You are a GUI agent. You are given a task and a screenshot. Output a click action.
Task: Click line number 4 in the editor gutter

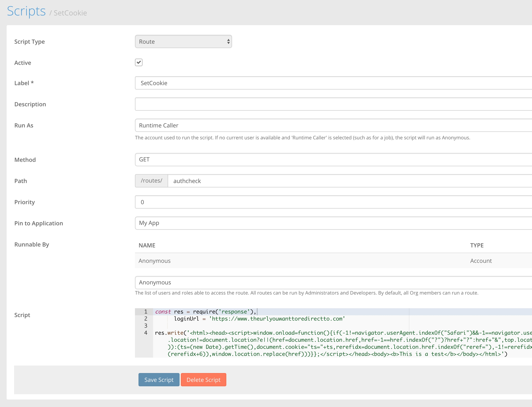[x=146, y=333]
